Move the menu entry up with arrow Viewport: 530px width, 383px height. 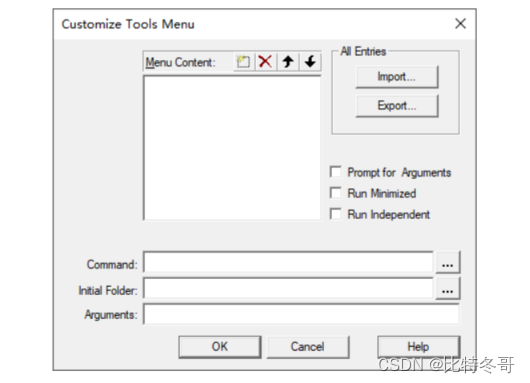[x=288, y=62]
